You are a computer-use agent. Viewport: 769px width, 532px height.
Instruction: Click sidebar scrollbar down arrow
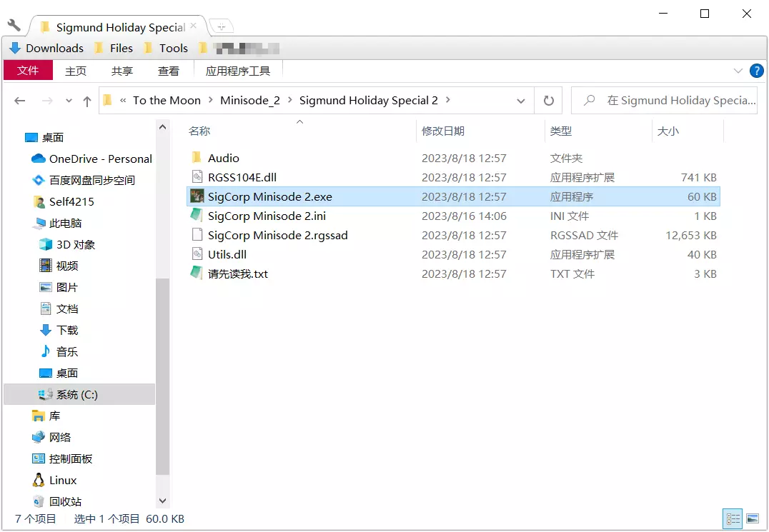pyautogui.click(x=162, y=501)
